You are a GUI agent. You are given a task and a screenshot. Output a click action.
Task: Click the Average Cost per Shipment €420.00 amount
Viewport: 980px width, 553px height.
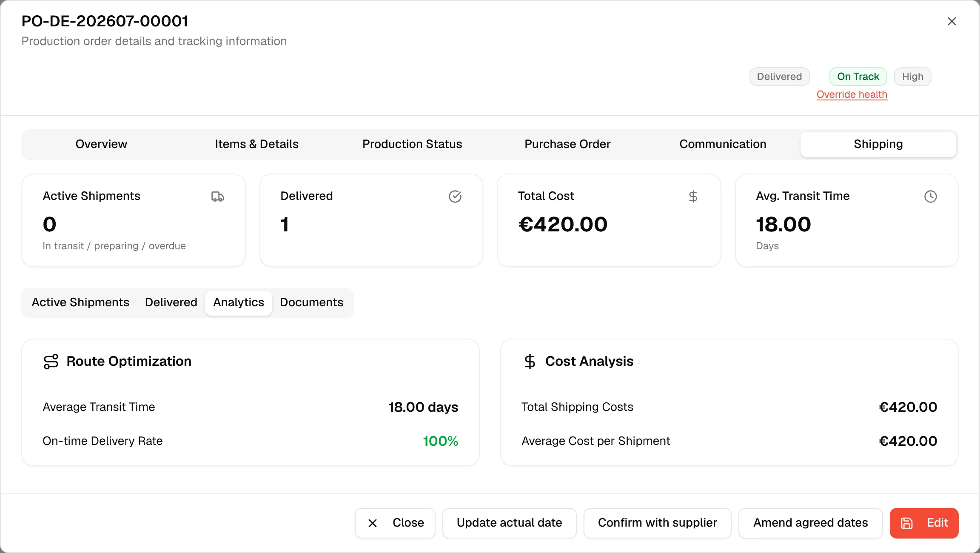(x=908, y=441)
